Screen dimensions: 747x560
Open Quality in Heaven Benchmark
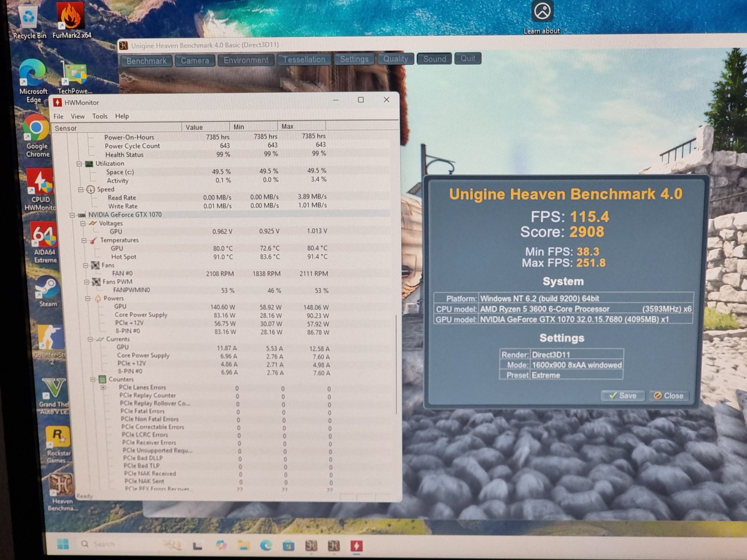tap(396, 59)
